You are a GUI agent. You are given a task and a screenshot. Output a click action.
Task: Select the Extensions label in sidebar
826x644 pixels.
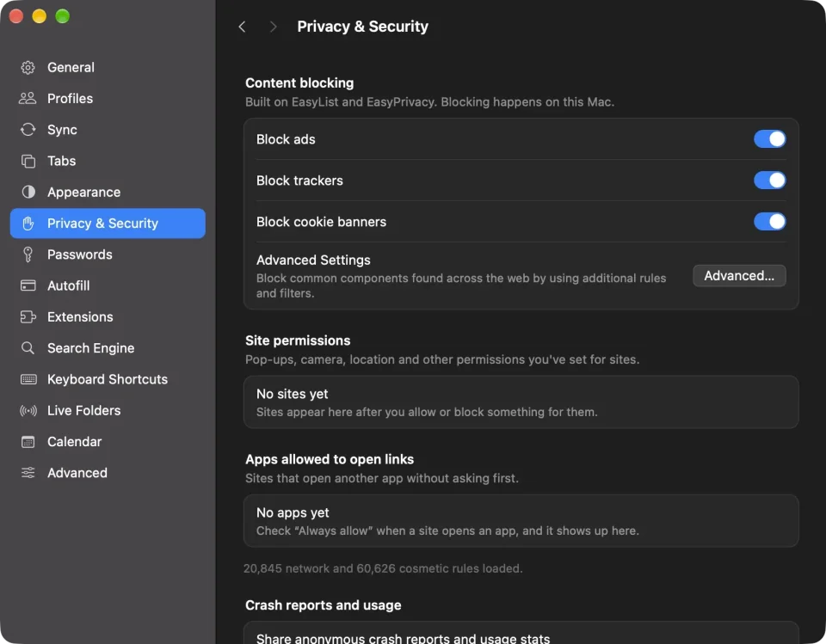80,316
